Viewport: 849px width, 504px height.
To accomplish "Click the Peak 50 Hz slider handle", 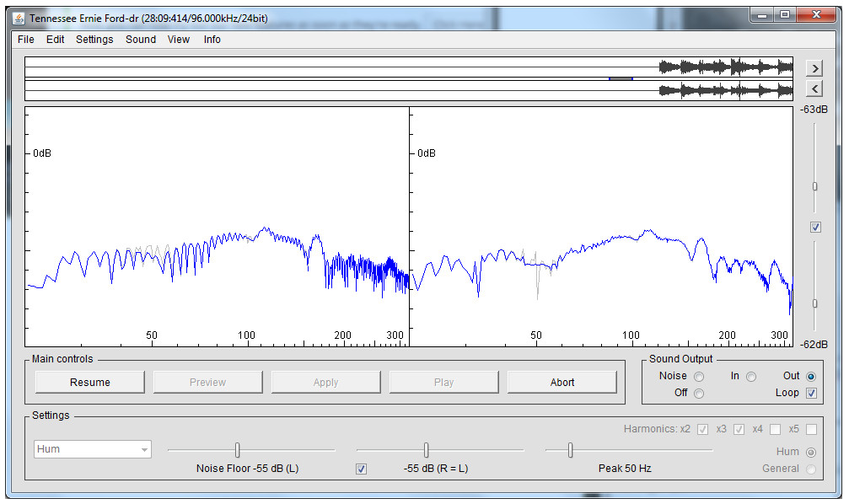I will pos(570,450).
